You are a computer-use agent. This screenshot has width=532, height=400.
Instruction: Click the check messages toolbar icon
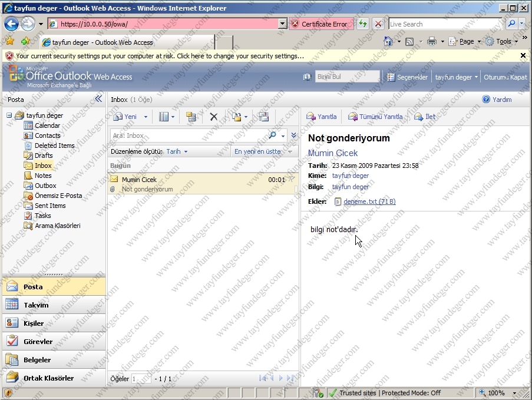pos(191,117)
